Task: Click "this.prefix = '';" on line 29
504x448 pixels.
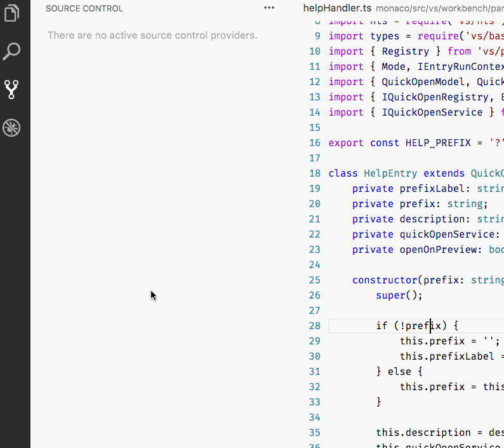Action: (x=449, y=341)
